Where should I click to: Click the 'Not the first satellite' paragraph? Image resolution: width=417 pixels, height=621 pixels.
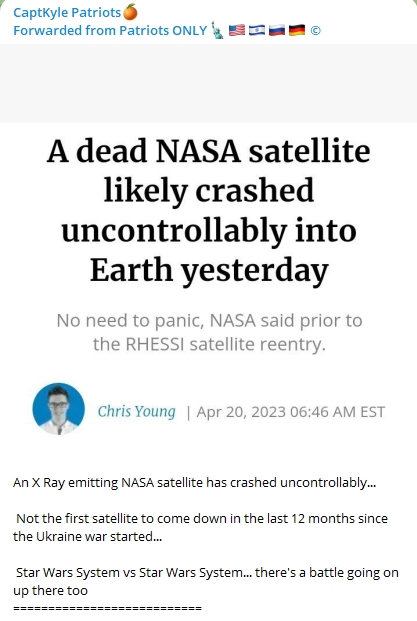tap(200, 527)
